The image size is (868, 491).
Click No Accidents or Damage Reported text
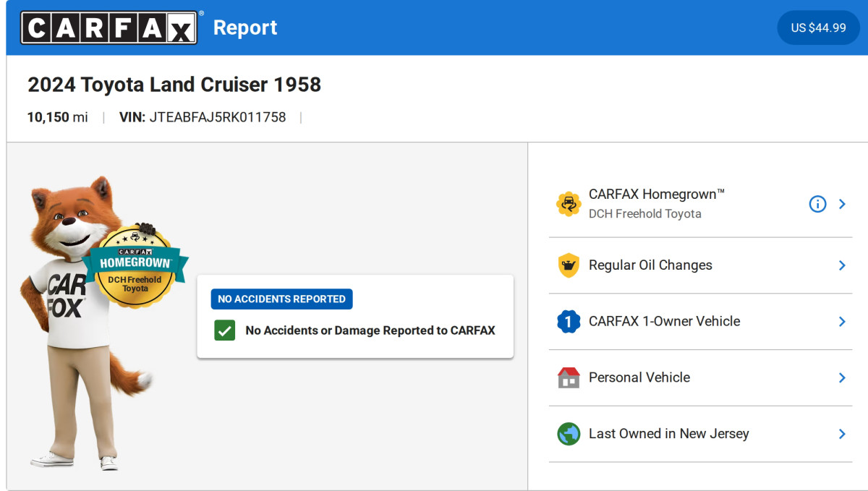click(x=370, y=330)
